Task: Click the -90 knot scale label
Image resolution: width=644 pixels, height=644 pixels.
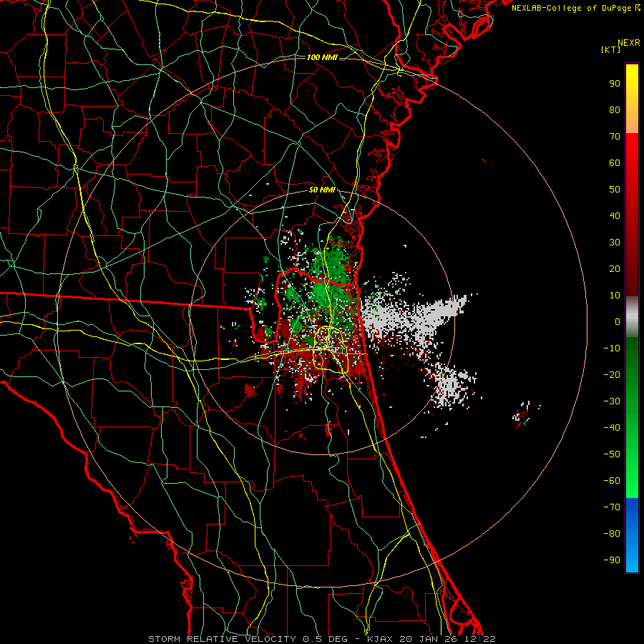Action: tap(612, 560)
